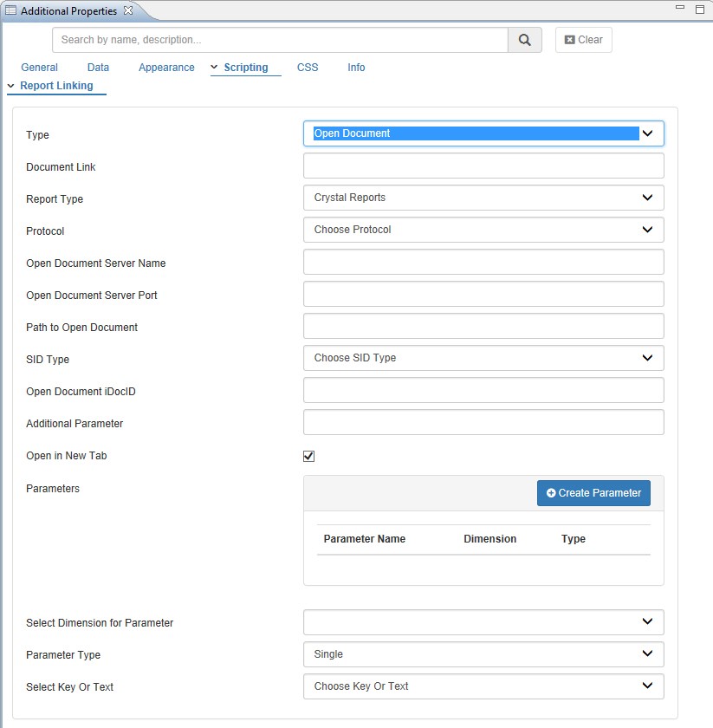This screenshot has height=728, width=713.
Task: Switch to the General tab
Action: pos(39,68)
